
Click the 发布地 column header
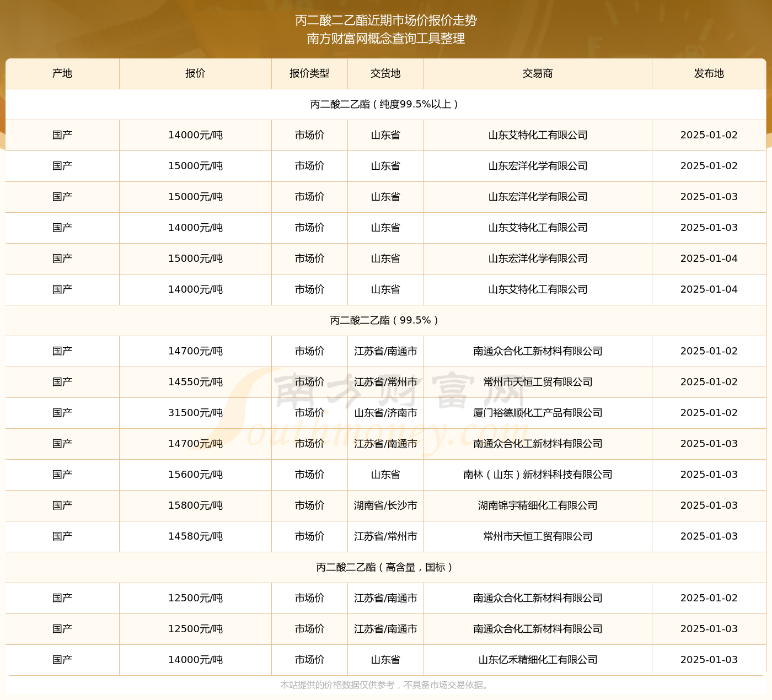[709, 73]
